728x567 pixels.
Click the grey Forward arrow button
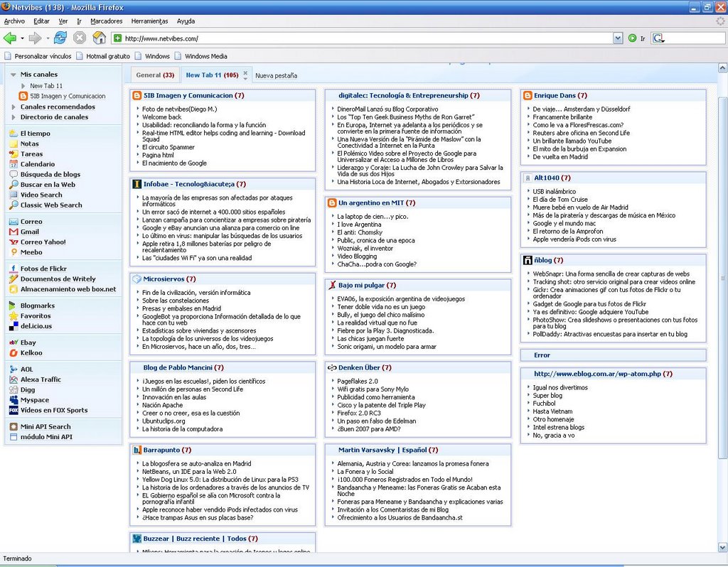35,38
